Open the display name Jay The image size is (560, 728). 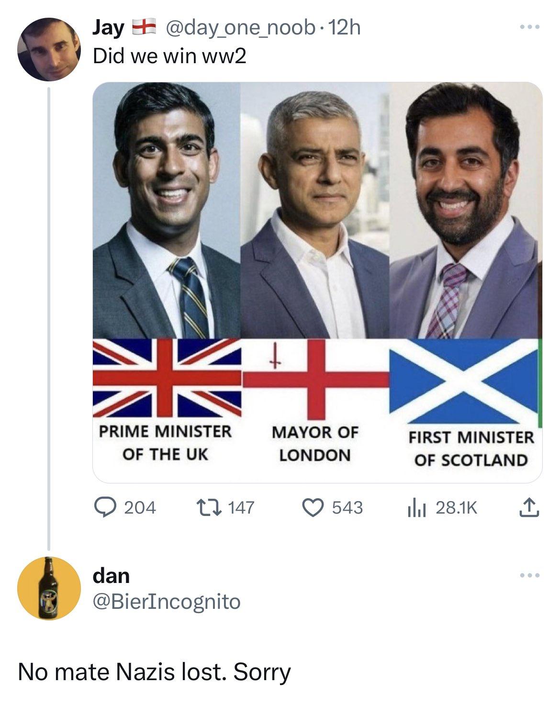click(x=108, y=28)
